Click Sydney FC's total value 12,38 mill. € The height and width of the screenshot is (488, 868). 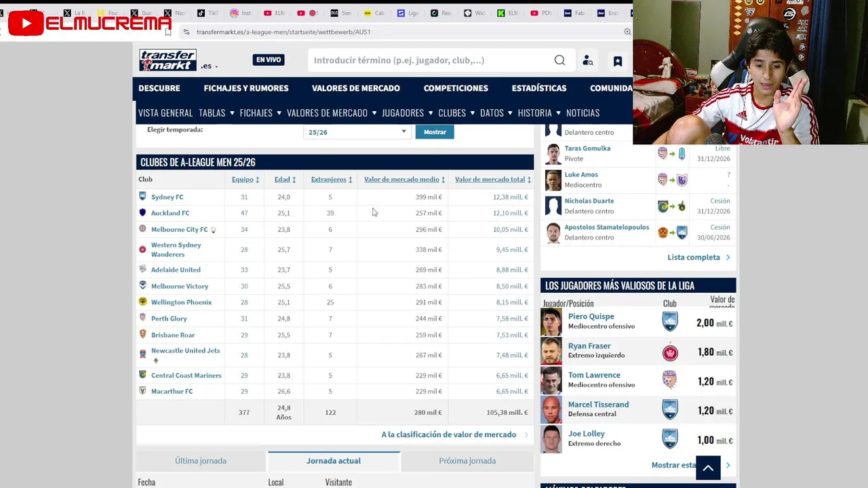point(510,197)
